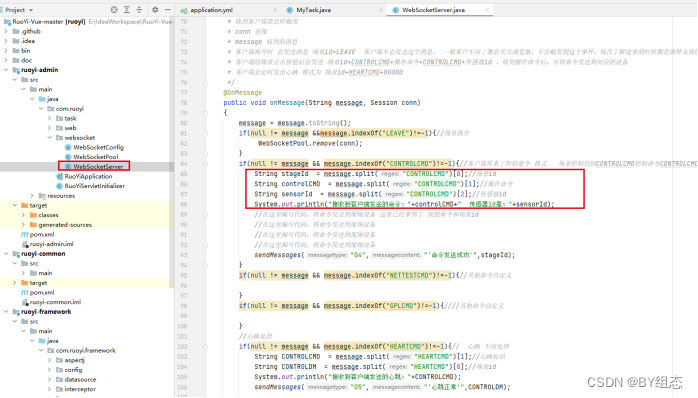Select the WebSocketServer.java tab
Image resolution: width=698 pixels, height=398 pixels.
433,10
